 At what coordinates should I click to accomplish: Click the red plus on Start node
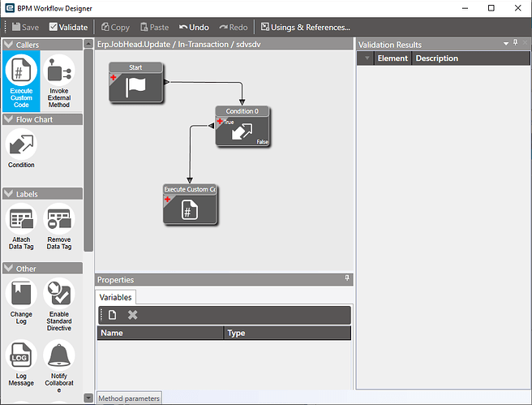point(114,77)
